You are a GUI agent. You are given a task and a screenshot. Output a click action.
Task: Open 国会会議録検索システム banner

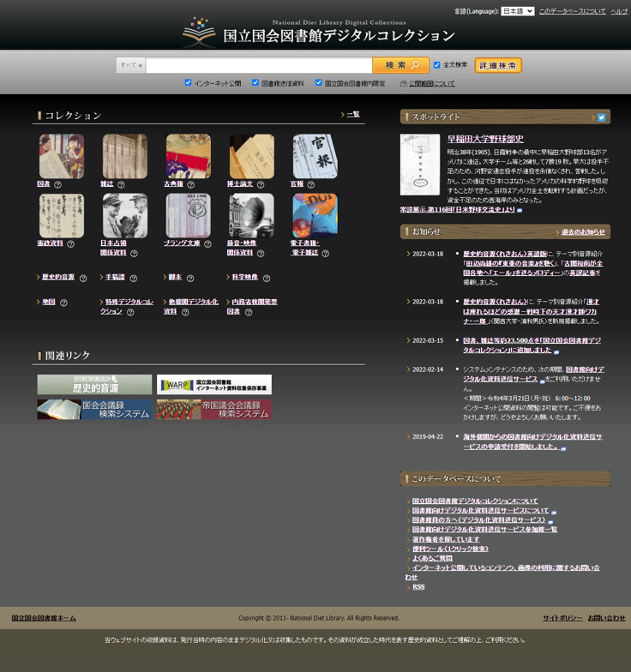[94, 410]
